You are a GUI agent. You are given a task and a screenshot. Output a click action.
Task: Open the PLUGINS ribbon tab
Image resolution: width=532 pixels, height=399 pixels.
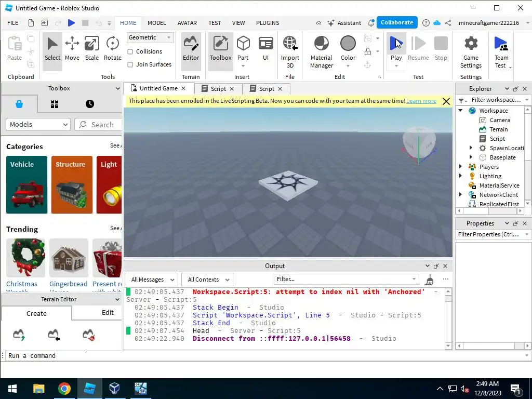tap(268, 23)
